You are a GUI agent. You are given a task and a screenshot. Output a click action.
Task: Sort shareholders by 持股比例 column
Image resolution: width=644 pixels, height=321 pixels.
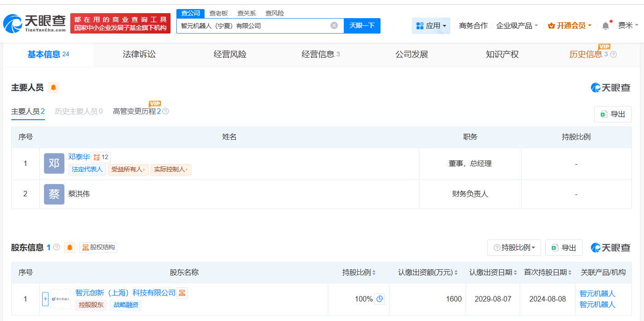coord(375,272)
